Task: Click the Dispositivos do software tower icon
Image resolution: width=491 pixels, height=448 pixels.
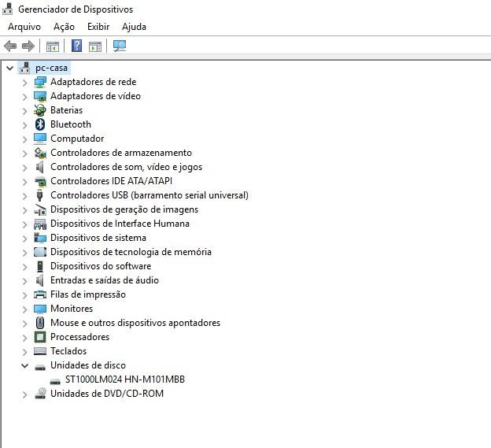Action: tap(40, 266)
